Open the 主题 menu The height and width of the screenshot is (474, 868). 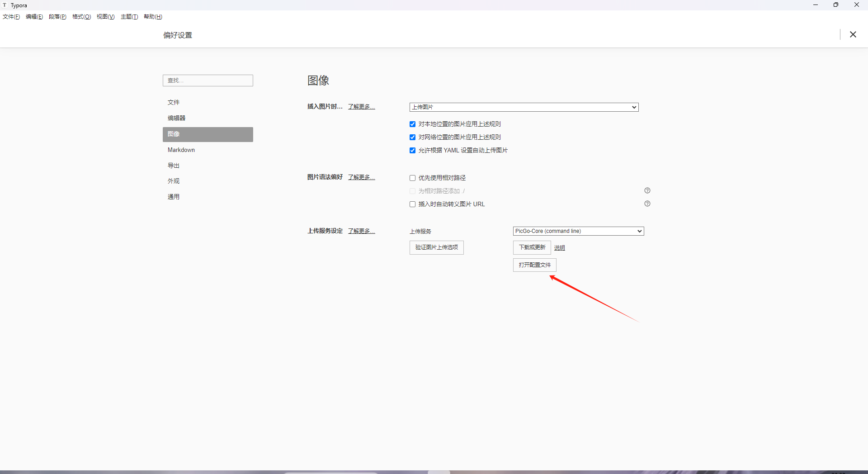click(129, 17)
